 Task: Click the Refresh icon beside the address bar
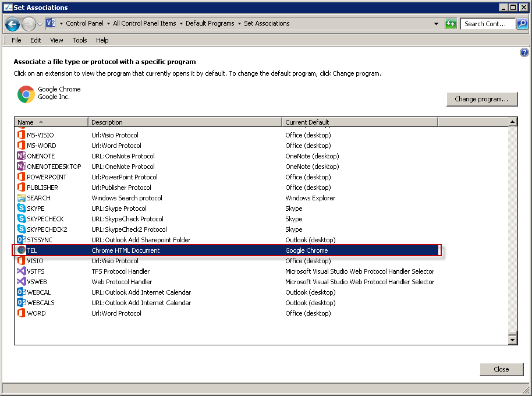point(451,24)
